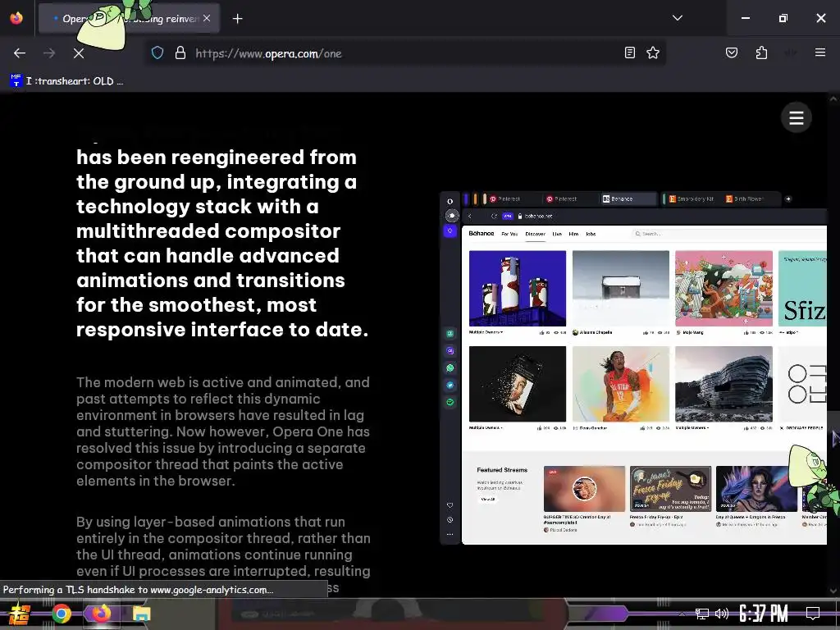Click the snowy cabin photo thumbnail
Viewport: 840px width, 630px height.
tap(620, 288)
